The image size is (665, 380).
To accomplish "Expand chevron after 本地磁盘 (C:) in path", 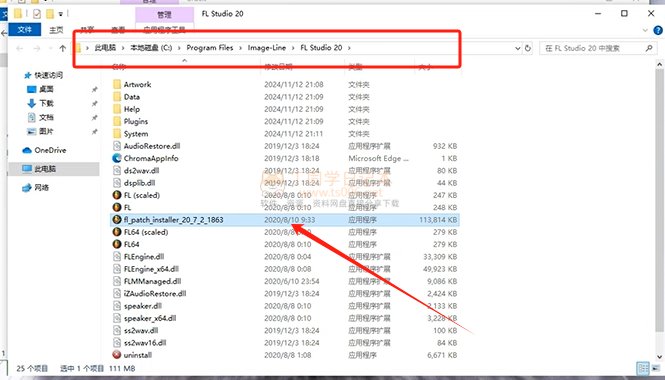I will (179, 48).
